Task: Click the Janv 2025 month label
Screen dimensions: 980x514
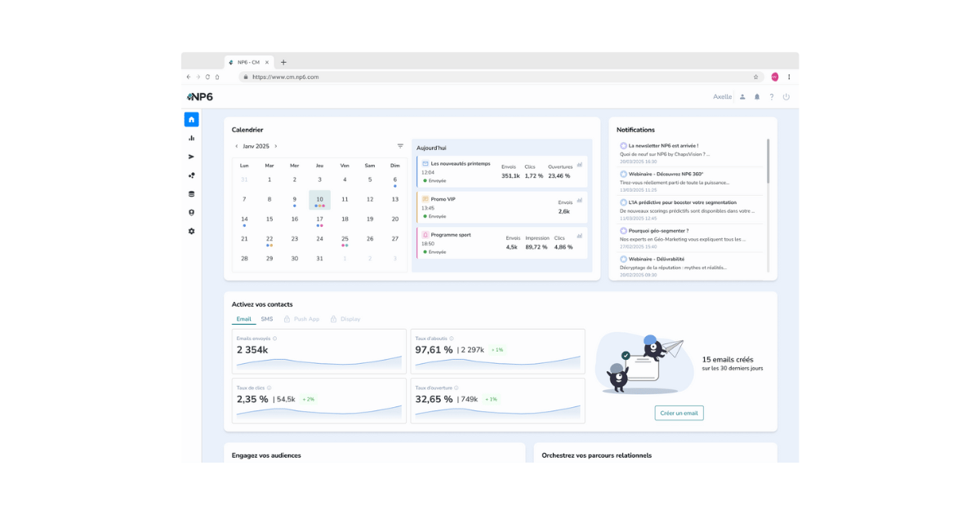Action: tap(256, 146)
